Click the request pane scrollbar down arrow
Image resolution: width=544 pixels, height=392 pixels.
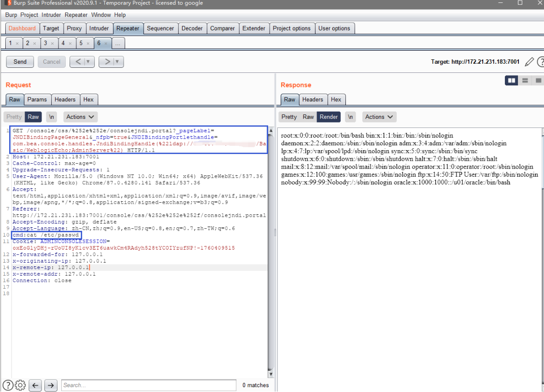coord(271,374)
